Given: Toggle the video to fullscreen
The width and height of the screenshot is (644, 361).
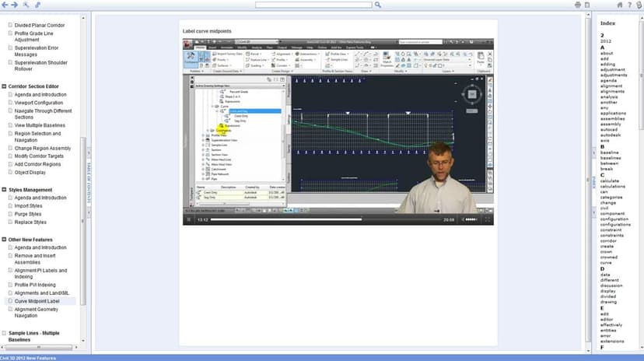Looking at the screenshot, I should click(x=487, y=219).
